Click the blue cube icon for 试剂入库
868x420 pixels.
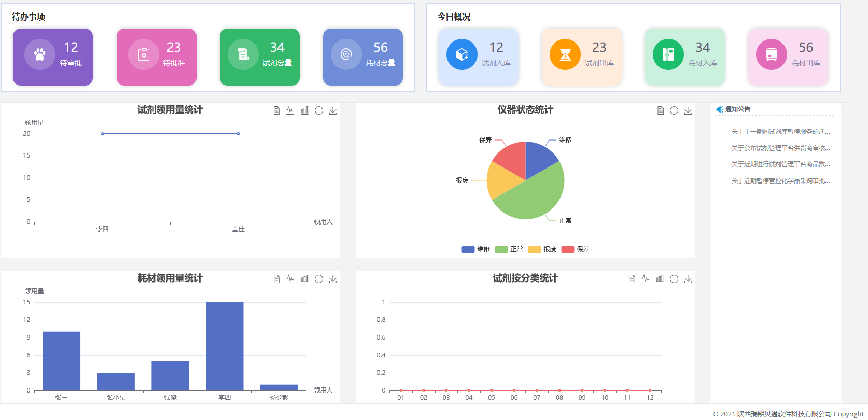(462, 54)
